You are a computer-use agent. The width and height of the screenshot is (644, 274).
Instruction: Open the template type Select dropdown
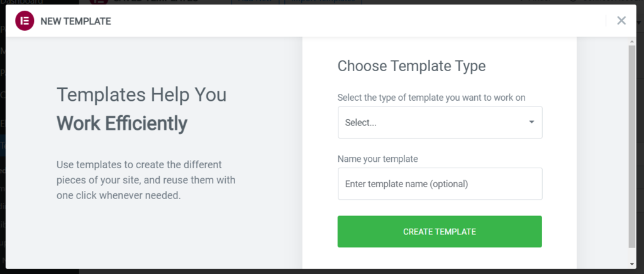point(440,122)
